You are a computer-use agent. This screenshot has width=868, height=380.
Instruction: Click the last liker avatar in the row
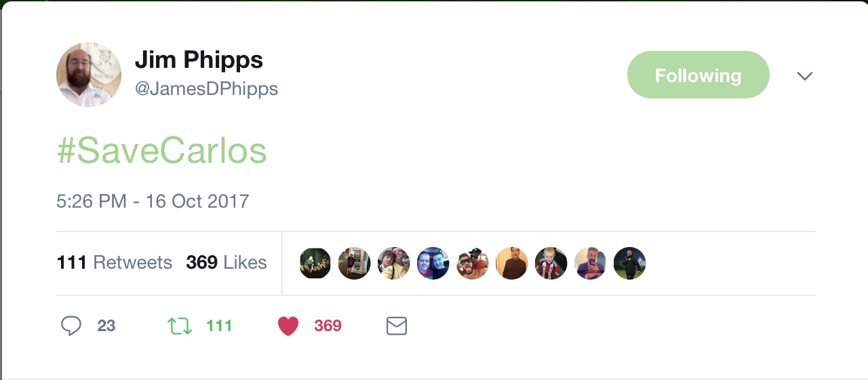point(630,263)
